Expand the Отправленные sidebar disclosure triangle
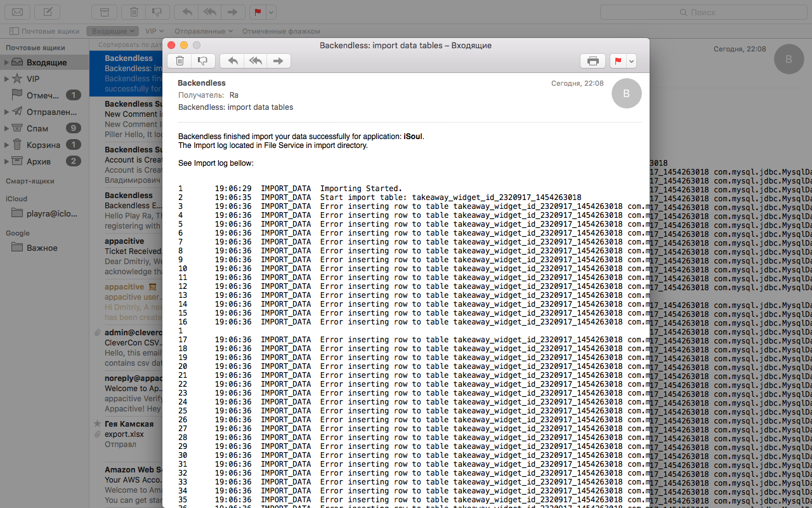Image resolution: width=812 pixels, height=508 pixels. (6, 112)
